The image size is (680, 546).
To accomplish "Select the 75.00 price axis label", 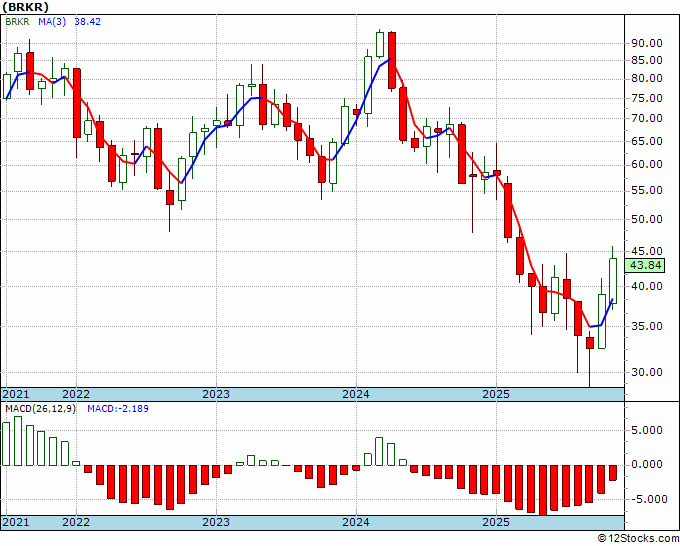I will [x=647, y=98].
